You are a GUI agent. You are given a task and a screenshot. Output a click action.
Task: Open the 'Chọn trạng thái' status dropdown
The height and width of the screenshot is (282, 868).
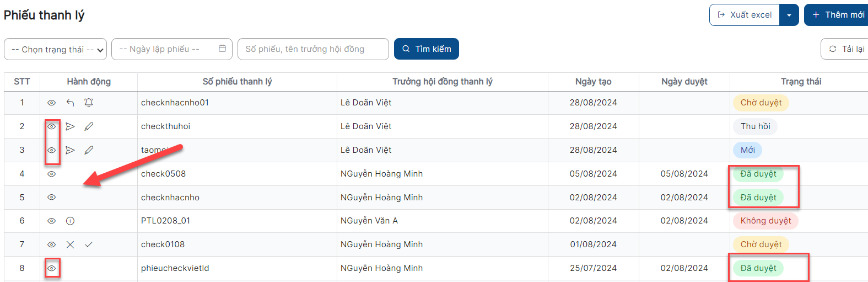click(x=55, y=49)
